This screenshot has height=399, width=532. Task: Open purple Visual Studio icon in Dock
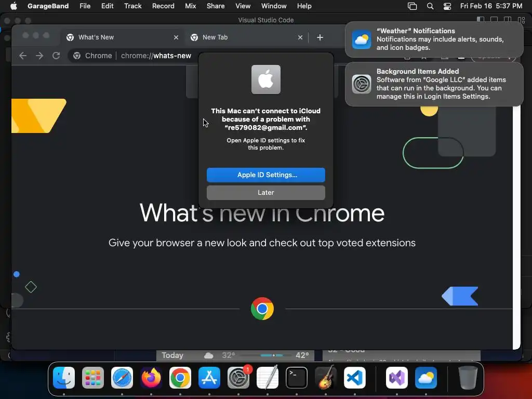point(397,378)
